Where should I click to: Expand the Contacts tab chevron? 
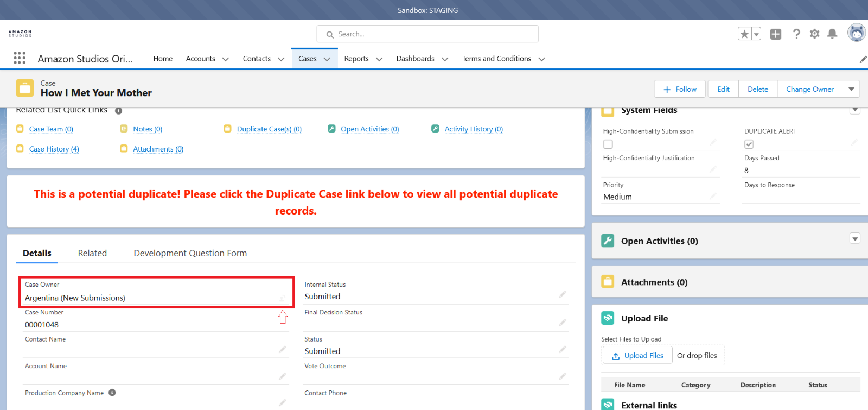coord(281,59)
